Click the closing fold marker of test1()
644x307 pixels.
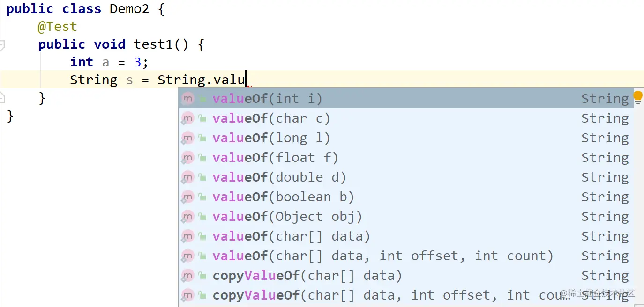[2, 98]
